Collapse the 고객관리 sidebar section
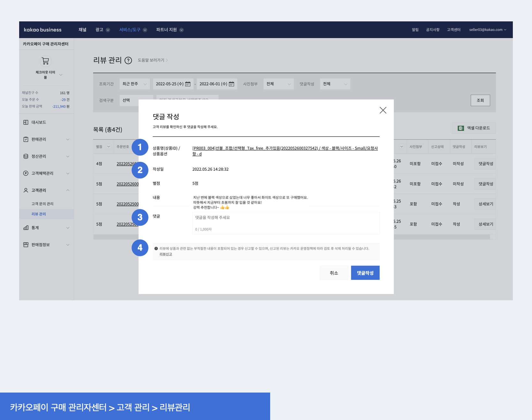Image resolution: width=532 pixels, height=420 pixels. tap(68, 190)
